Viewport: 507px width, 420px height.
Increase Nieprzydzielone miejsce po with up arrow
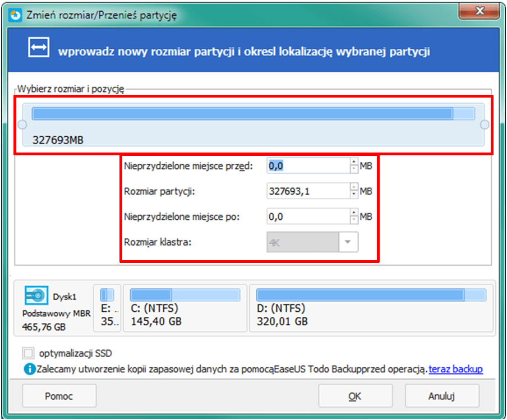click(354, 213)
